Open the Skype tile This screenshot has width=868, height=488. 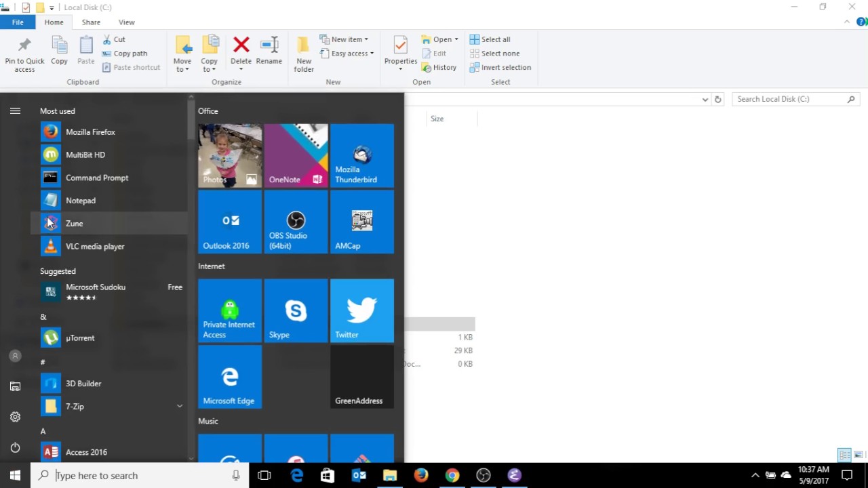pyautogui.click(x=296, y=311)
